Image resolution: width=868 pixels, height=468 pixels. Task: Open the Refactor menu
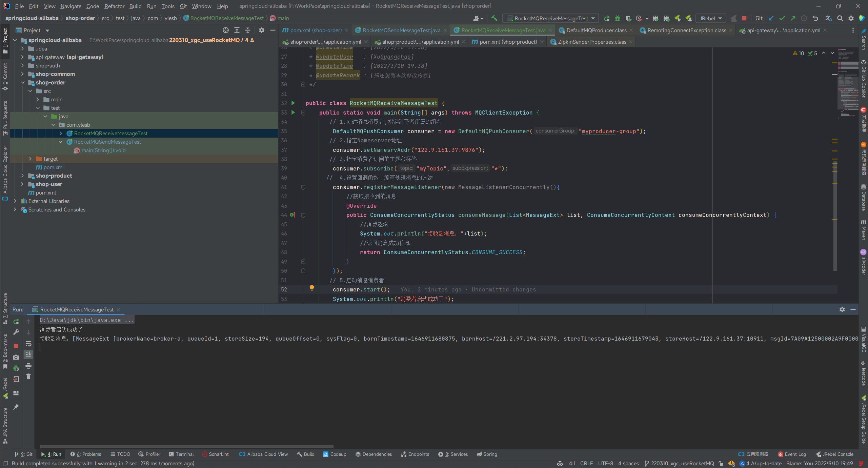tap(114, 6)
